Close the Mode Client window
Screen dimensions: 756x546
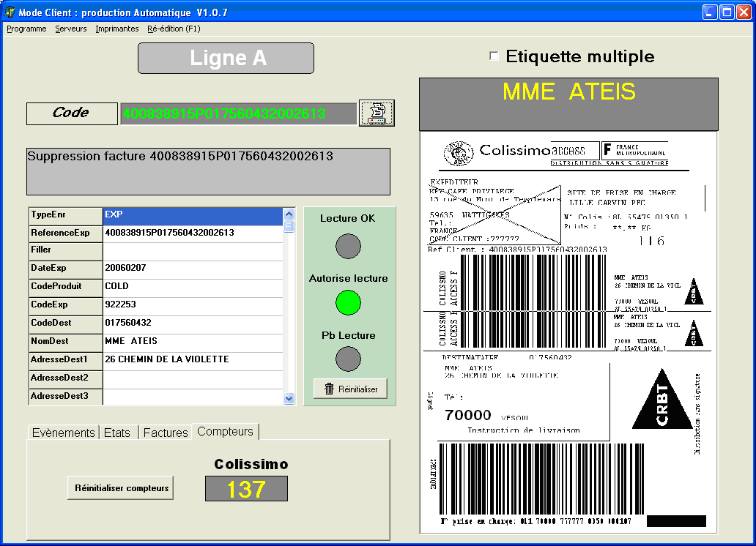(x=744, y=12)
